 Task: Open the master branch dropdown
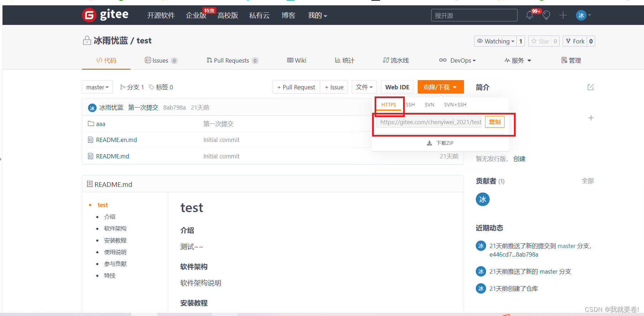click(x=97, y=87)
